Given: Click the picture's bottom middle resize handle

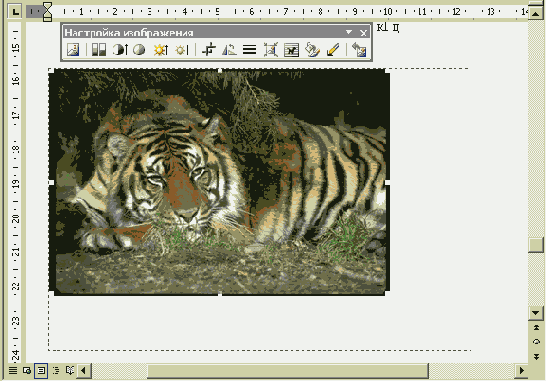Looking at the screenshot, I should tap(220, 294).
